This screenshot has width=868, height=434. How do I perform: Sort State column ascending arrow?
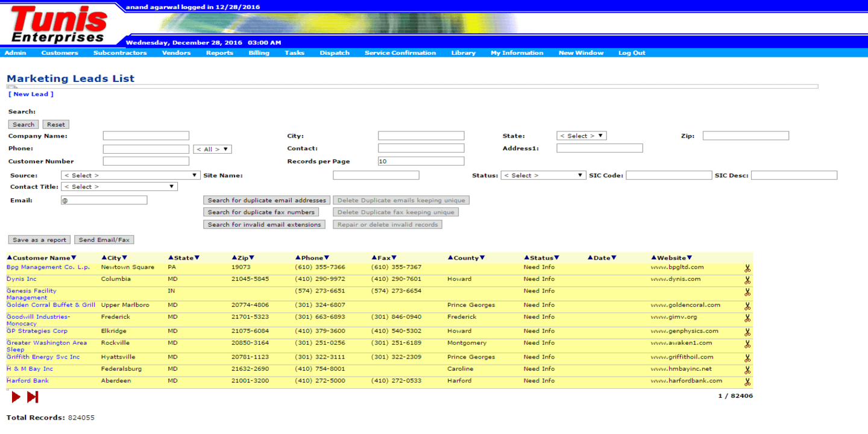coord(171,258)
